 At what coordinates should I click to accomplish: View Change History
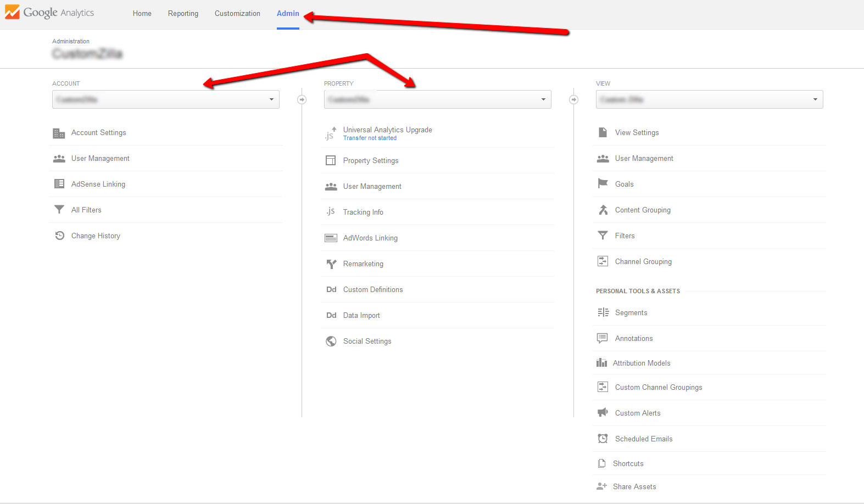coord(96,236)
